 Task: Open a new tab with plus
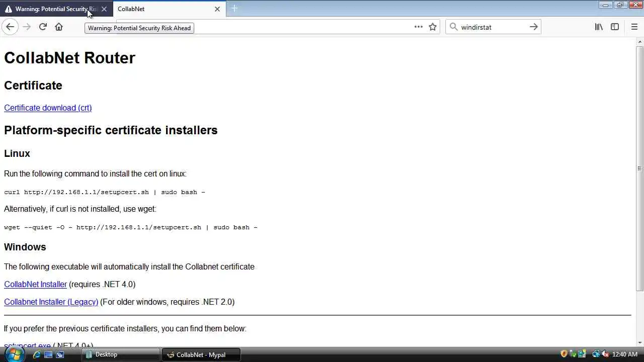point(234,9)
